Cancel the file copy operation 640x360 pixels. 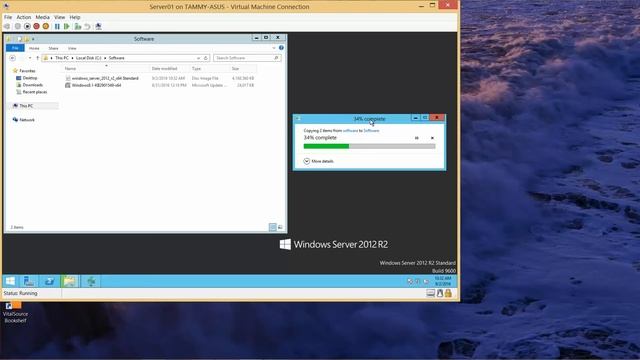(432, 138)
